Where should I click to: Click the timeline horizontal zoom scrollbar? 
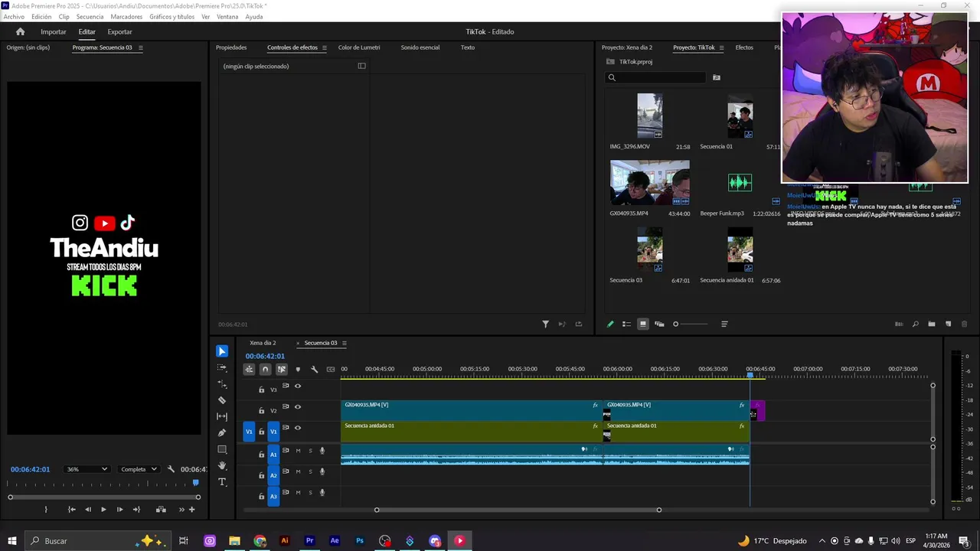518,510
